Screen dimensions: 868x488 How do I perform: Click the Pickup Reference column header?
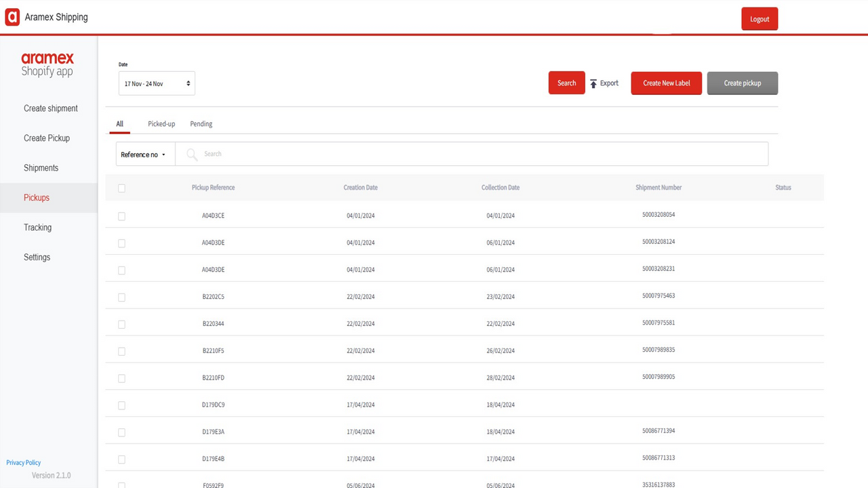pyautogui.click(x=213, y=188)
